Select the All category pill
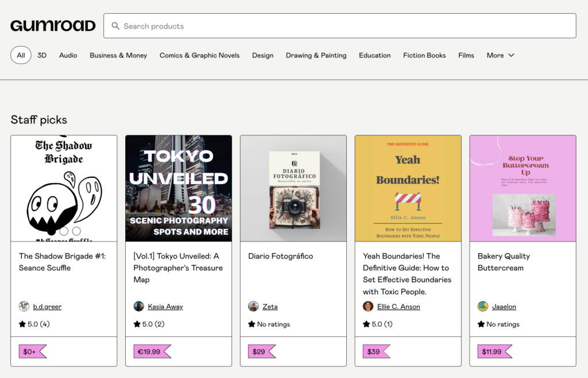Screen dimensions: 588x378 pos(21,55)
